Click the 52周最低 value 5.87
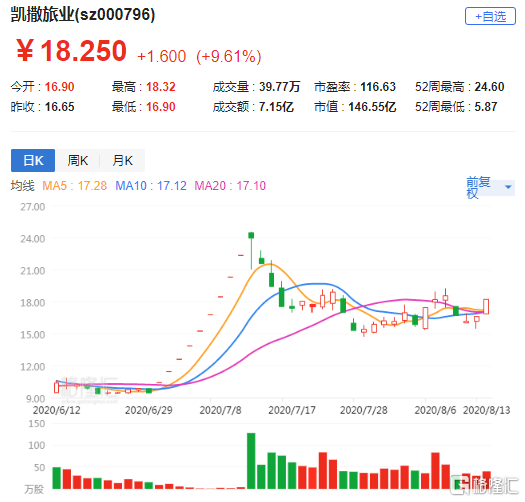Viewport: 525px width, 502px height. pos(485,107)
